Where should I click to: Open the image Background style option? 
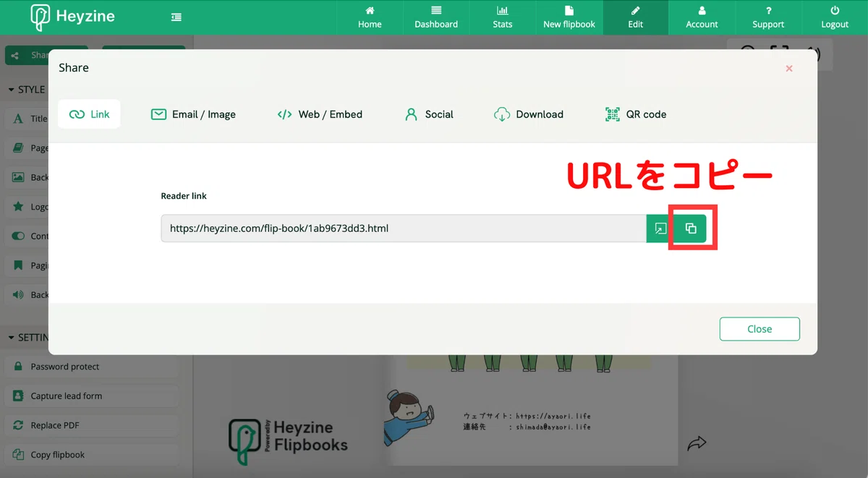coord(27,178)
